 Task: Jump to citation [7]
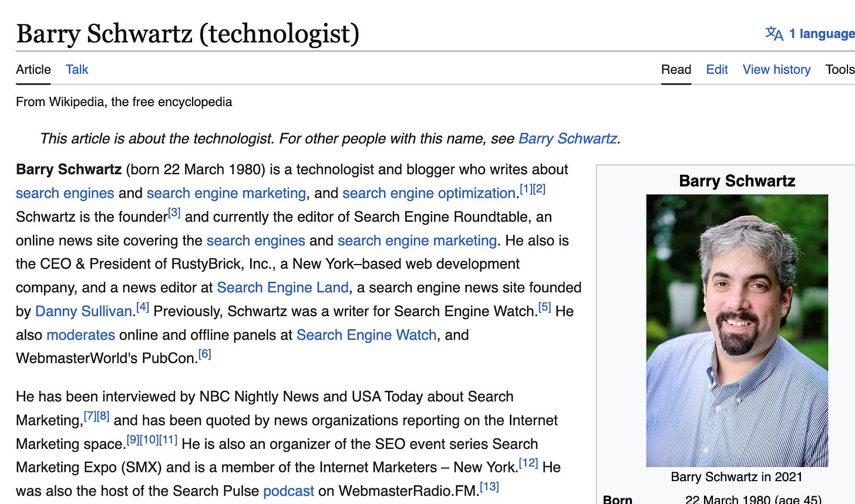tap(90, 416)
